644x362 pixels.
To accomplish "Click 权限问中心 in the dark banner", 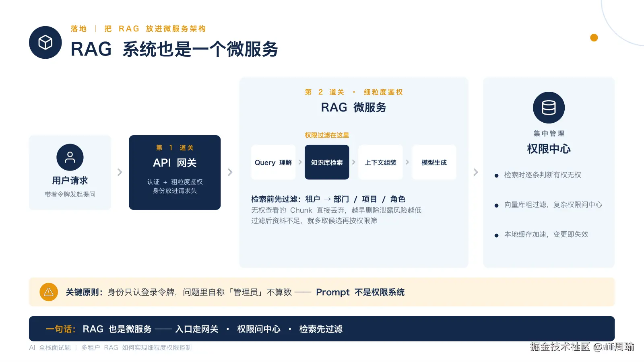I will click(259, 329).
